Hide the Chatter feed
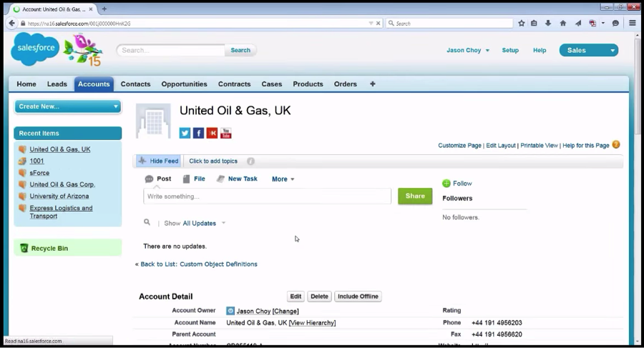The width and height of the screenshot is (644, 348). (x=159, y=161)
